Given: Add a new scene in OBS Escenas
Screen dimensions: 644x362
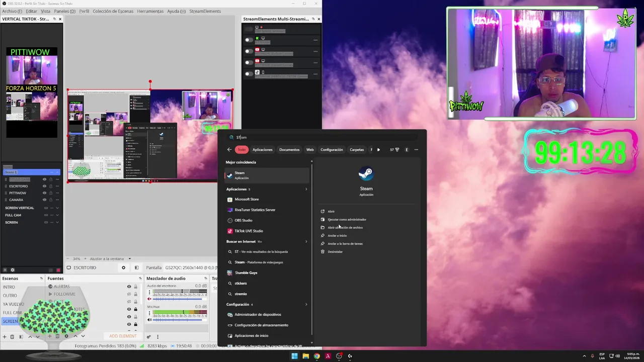Looking at the screenshot, I should pyautogui.click(x=5, y=336).
